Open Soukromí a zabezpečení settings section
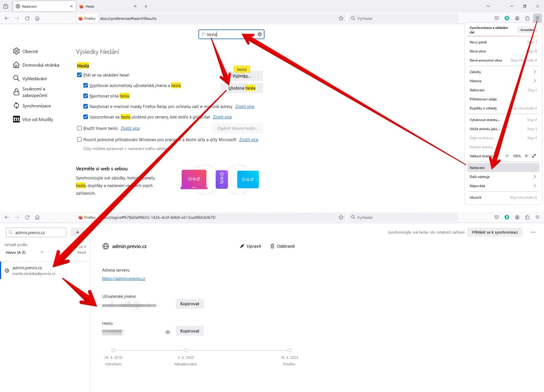Screen dimensions: 544x392 point(34,92)
